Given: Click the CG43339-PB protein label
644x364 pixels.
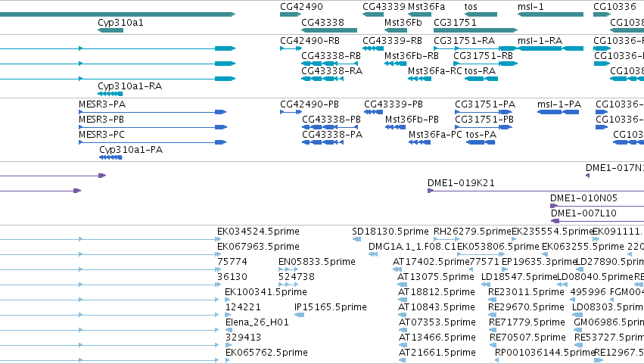Looking at the screenshot, I should (x=394, y=104).
